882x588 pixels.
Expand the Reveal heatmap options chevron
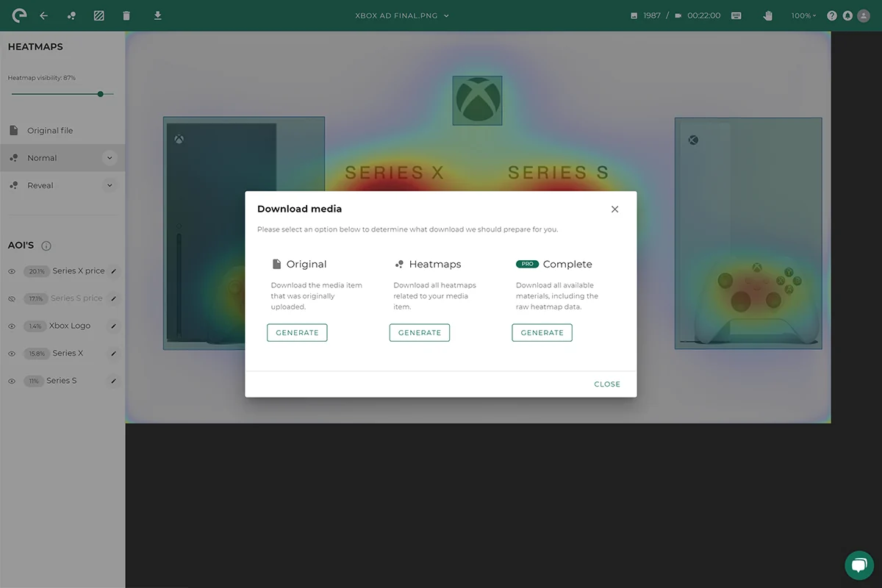click(110, 185)
